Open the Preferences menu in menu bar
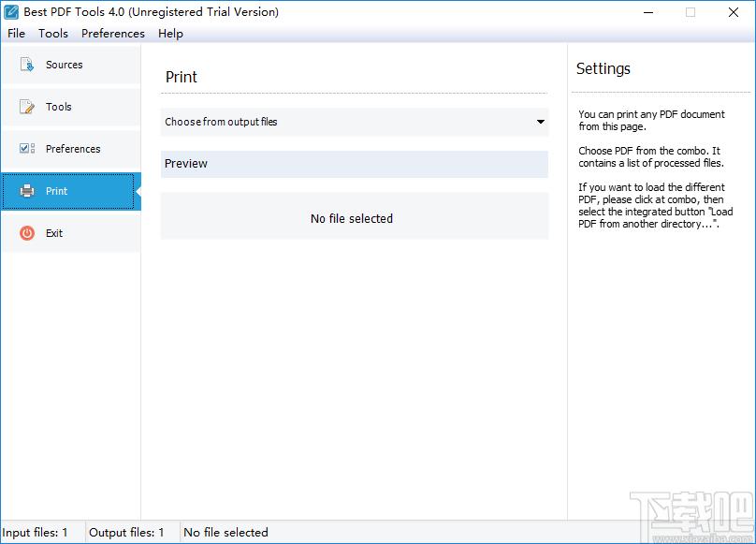 [x=113, y=34]
